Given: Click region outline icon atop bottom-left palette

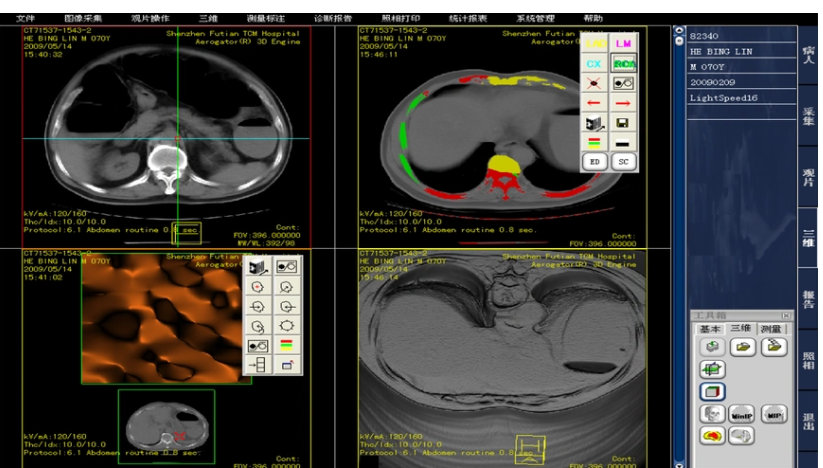Looking at the screenshot, I should pos(287,267).
